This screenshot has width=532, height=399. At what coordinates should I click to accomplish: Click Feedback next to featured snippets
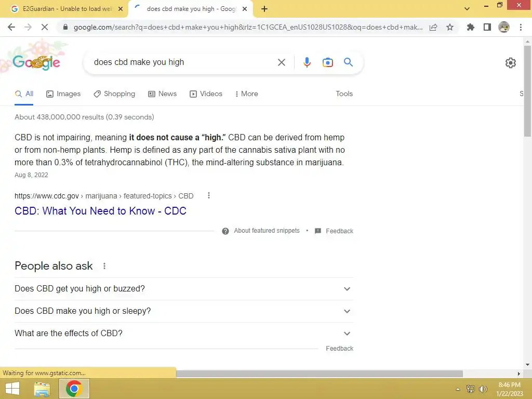(x=339, y=231)
